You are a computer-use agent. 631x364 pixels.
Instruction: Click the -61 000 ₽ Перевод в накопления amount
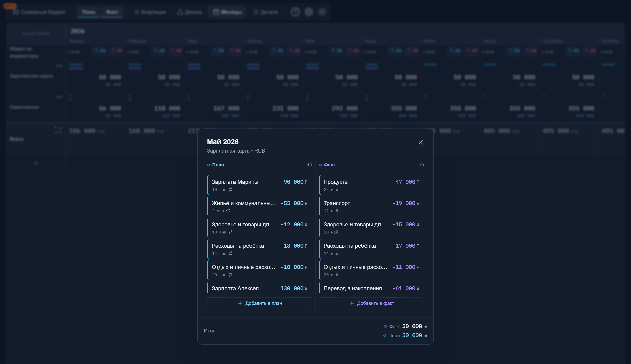tap(405, 288)
